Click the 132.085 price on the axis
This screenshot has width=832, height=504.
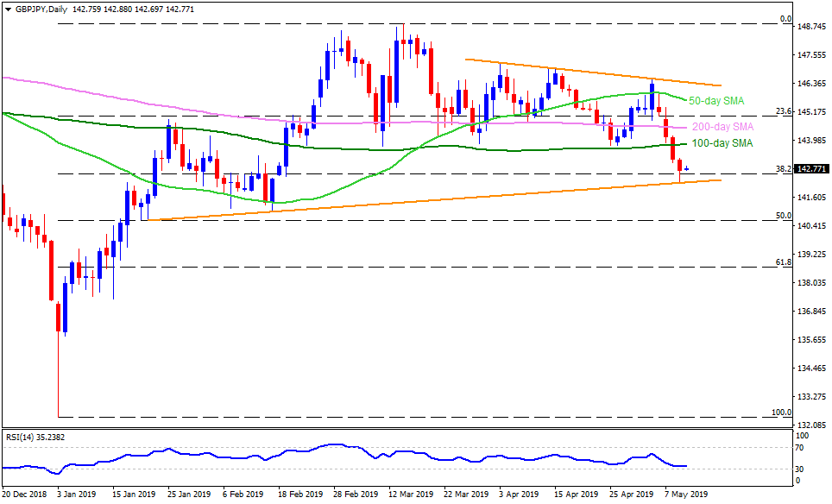point(812,425)
